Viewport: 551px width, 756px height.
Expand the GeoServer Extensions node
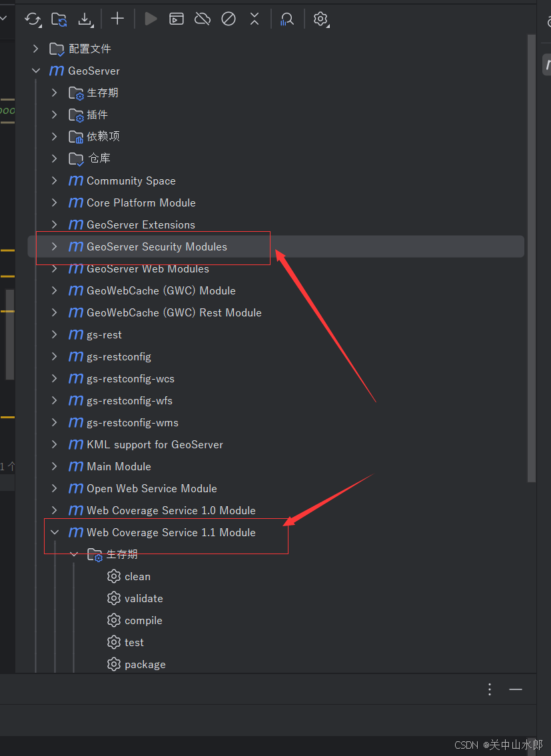point(54,224)
